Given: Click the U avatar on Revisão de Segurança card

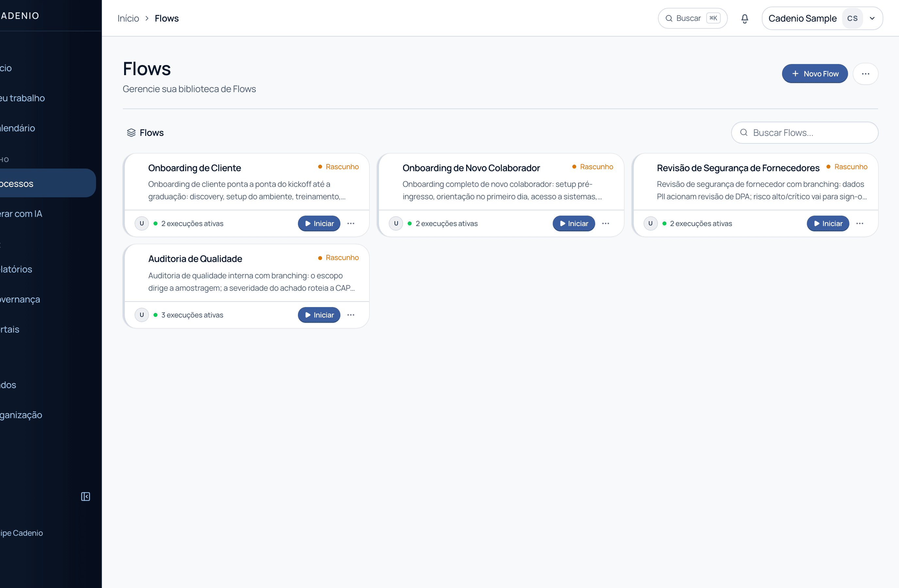Looking at the screenshot, I should [x=650, y=223].
